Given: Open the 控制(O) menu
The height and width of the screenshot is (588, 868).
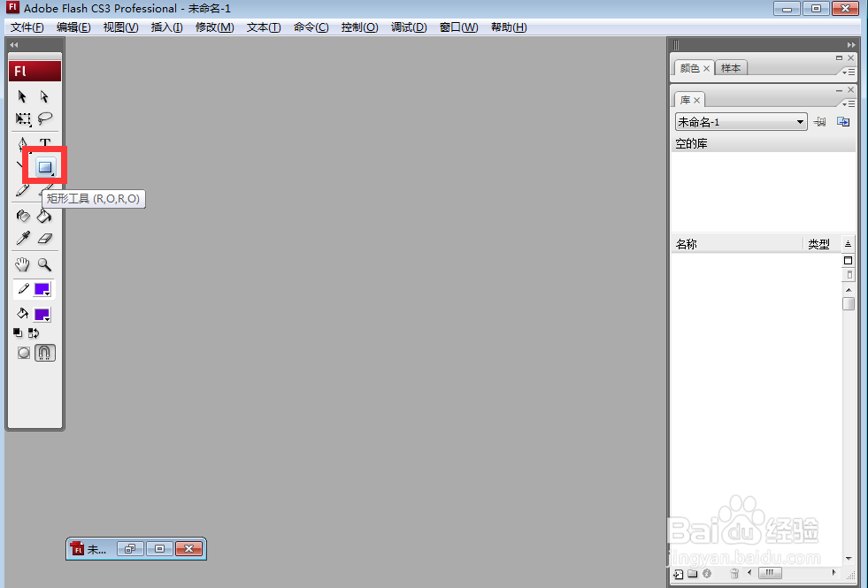Looking at the screenshot, I should [x=359, y=27].
